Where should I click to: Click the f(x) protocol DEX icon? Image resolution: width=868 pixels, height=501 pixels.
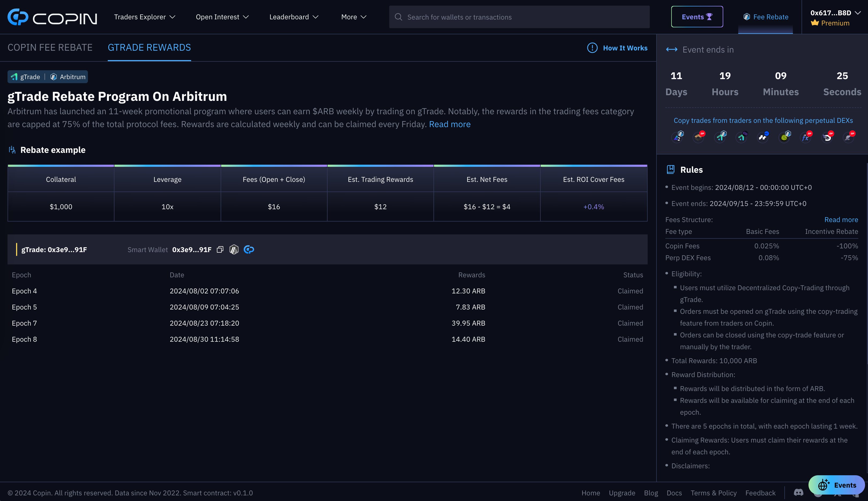(x=806, y=137)
